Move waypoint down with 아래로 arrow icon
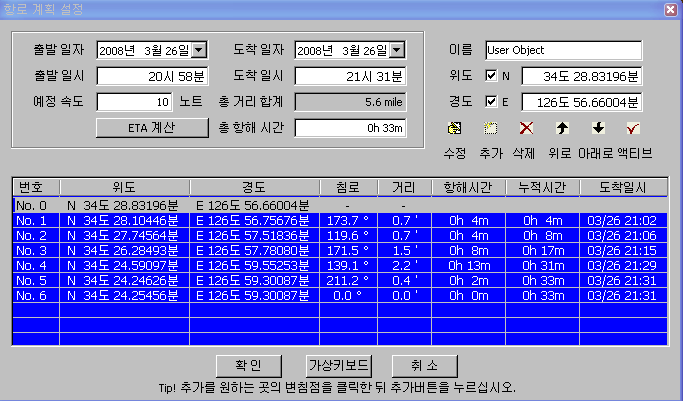683x401 pixels. click(x=598, y=128)
